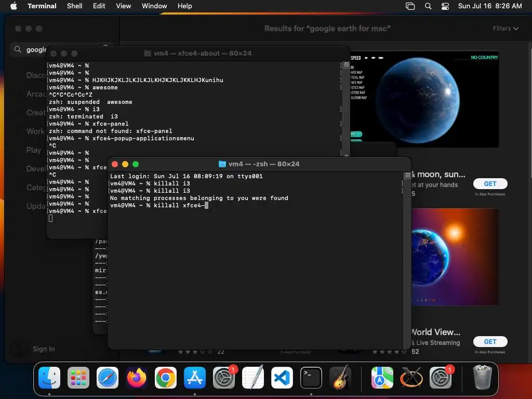Open XQuartz from the Dock
532x399 pixels.
[411, 378]
